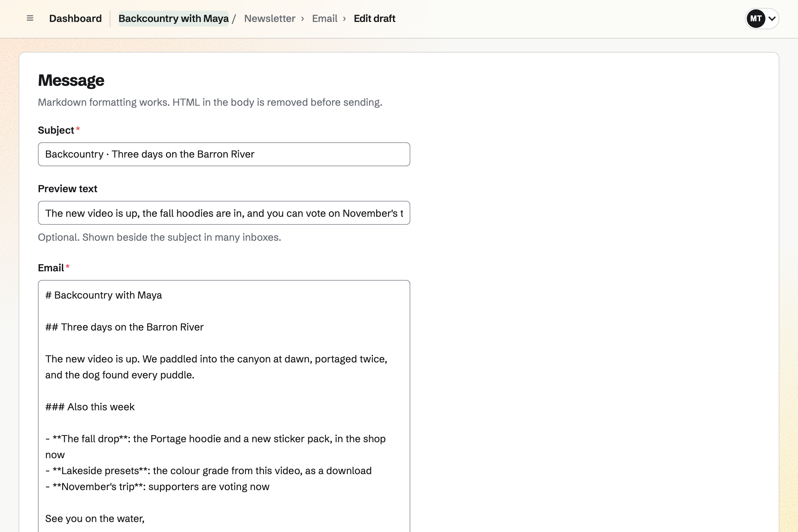Click the Optional. Shown beside the subject hint
The width and height of the screenshot is (798, 532).
[x=160, y=237]
